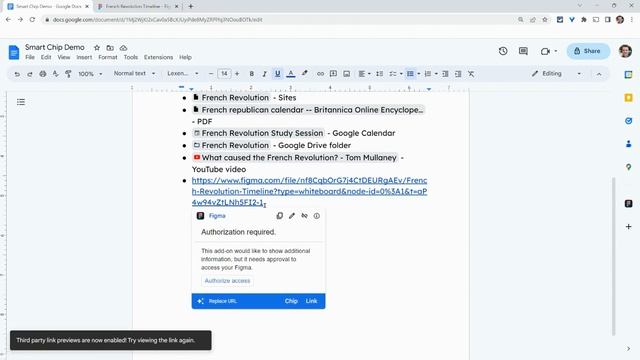Click the Add comment toolbar icon
Screen dimensions: 640x360
(x=333, y=74)
